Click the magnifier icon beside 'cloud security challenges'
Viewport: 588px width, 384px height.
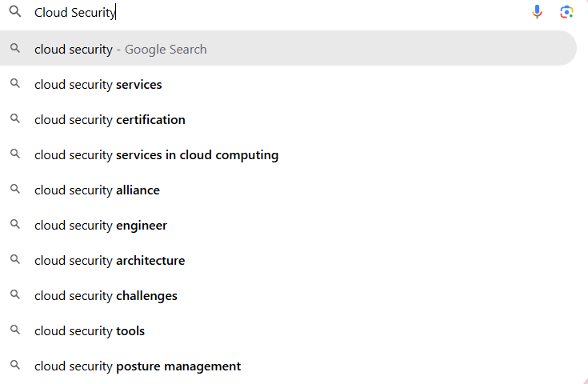click(x=15, y=294)
